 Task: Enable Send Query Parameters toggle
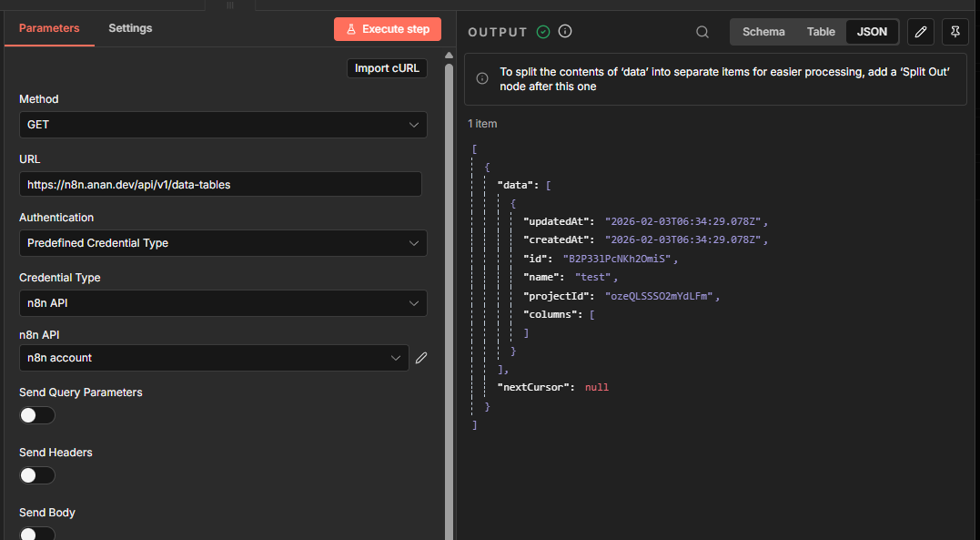click(37, 415)
